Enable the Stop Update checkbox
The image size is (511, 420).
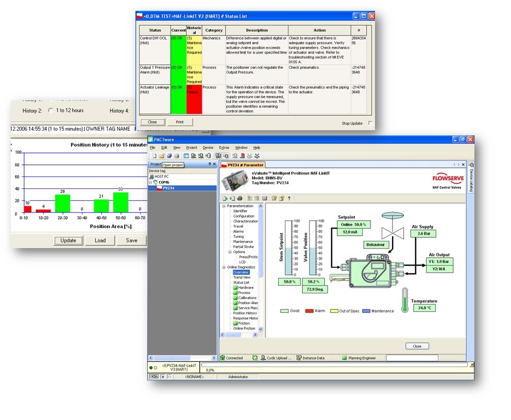coord(370,123)
